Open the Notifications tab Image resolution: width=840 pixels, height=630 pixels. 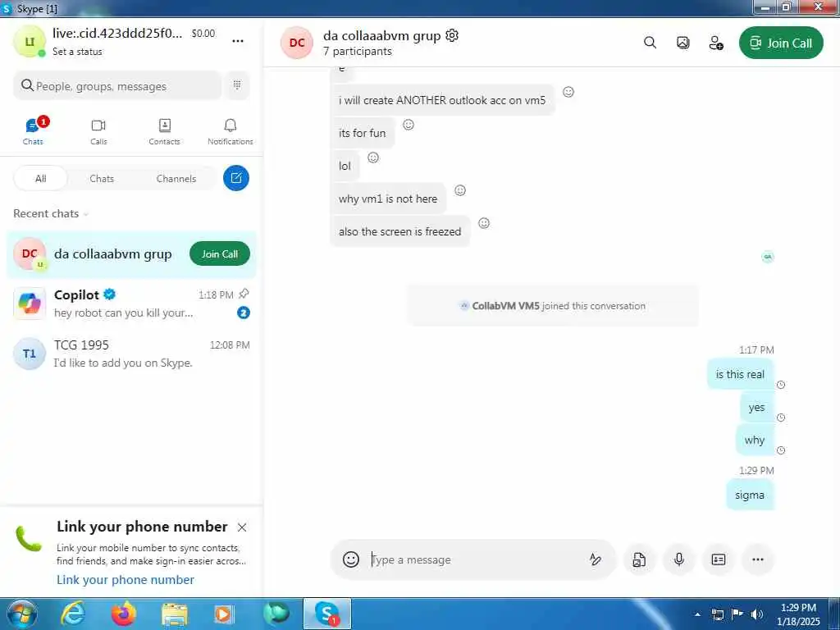231,131
